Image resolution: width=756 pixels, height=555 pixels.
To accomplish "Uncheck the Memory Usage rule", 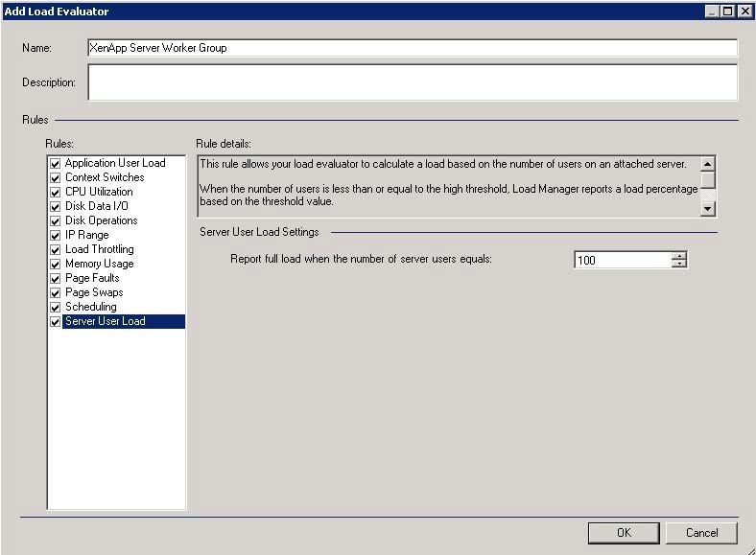I will click(x=55, y=265).
